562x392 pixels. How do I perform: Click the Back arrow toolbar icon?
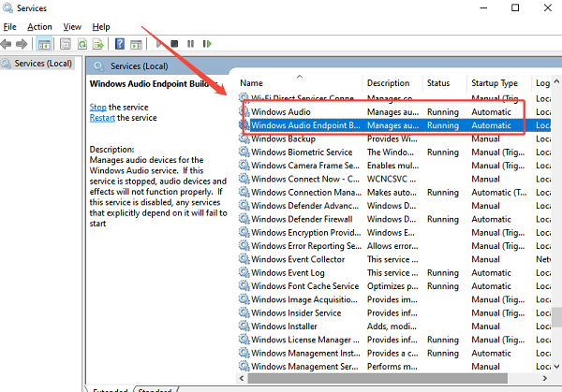click(7, 44)
